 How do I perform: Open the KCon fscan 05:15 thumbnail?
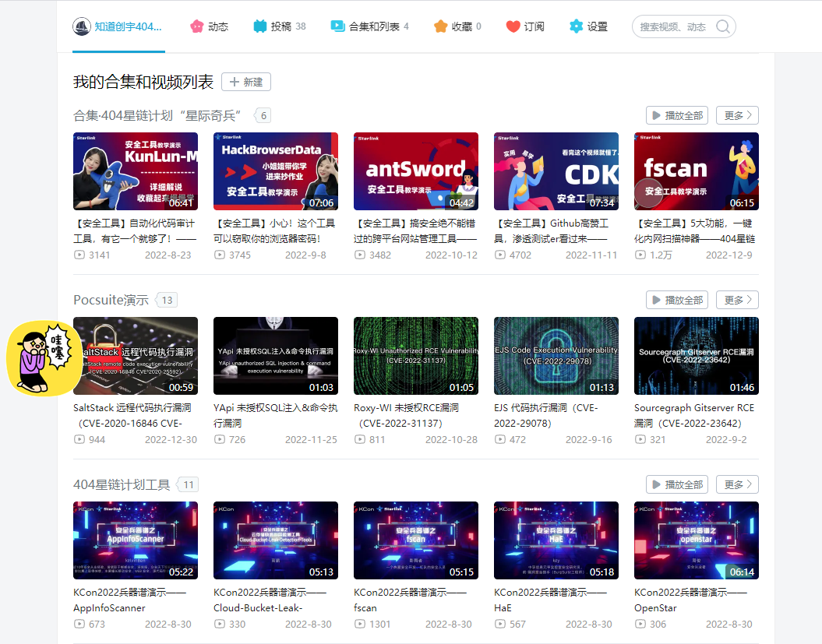pos(416,540)
